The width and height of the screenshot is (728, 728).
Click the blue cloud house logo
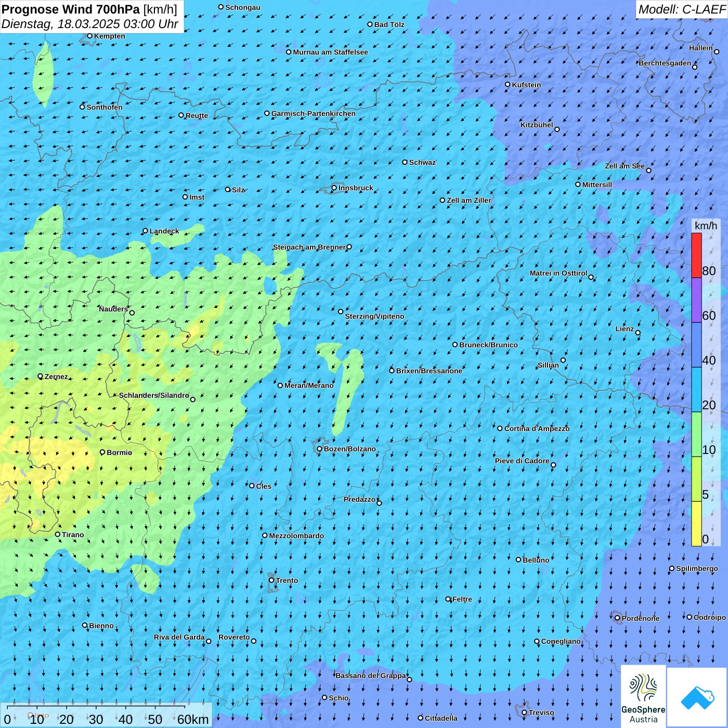pyautogui.click(x=697, y=697)
